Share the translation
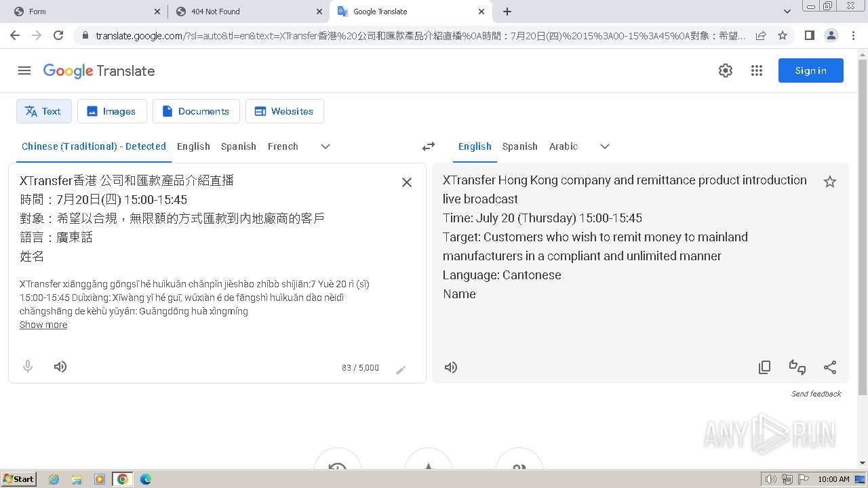The height and width of the screenshot is (488, 868). pos(830,367)
